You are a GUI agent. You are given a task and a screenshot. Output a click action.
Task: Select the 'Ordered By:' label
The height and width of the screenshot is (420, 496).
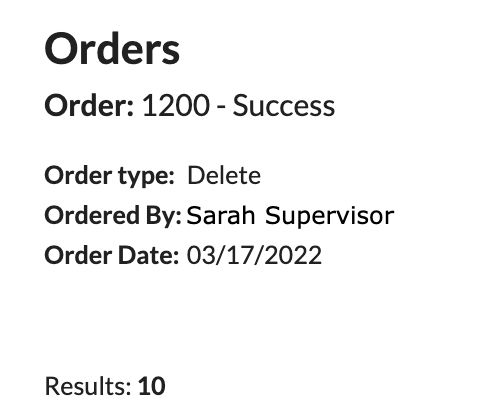click(x=113, y=216)
